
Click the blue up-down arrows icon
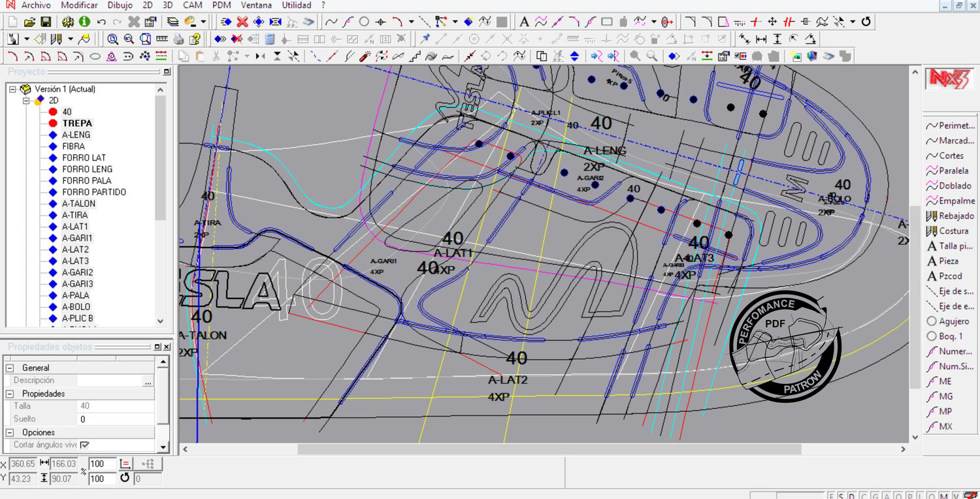coord(574,56)
